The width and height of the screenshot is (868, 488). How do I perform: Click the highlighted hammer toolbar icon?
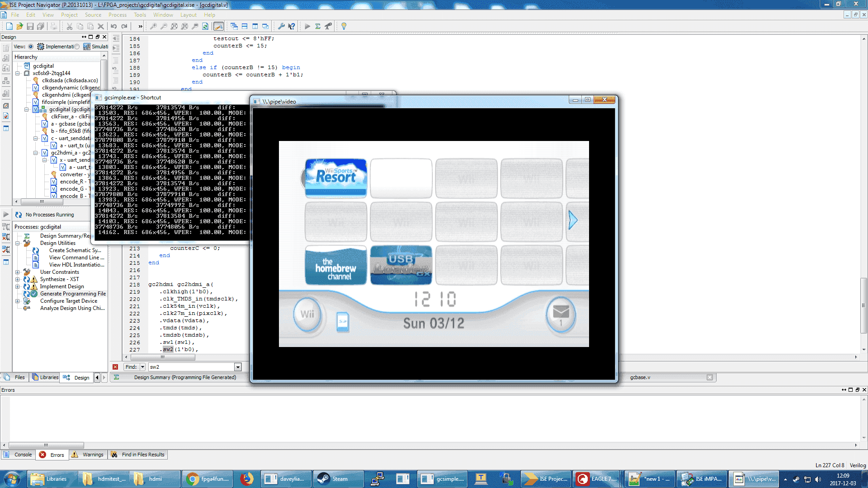point(218,26)
